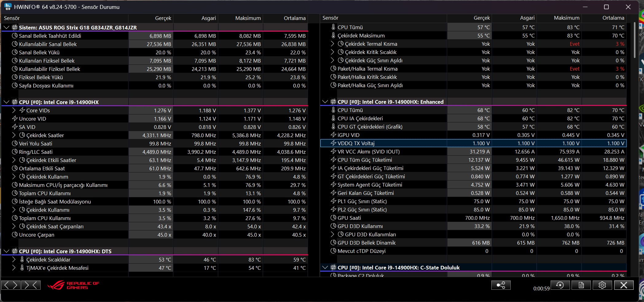Click right pane Ortalama column header
Viewport: 644px width, 302px height.
pyautogui.click(x=604, y=18)
